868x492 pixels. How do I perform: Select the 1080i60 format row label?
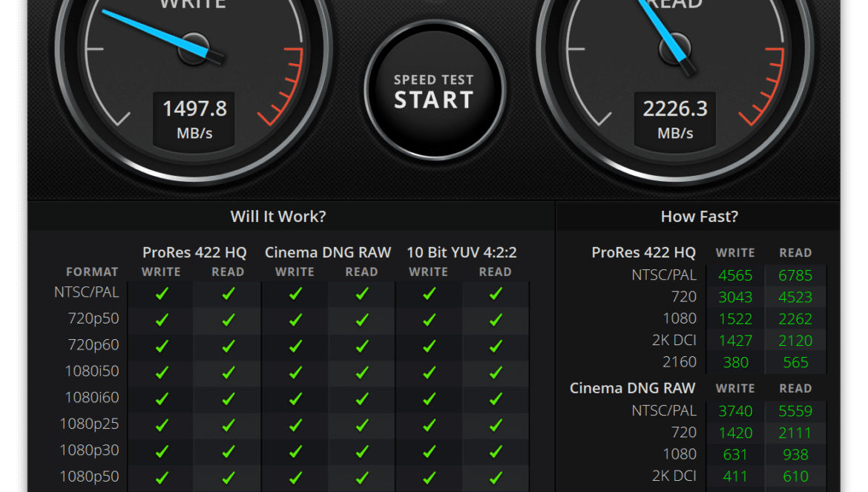pyautogui.click(x=92, y=397)
